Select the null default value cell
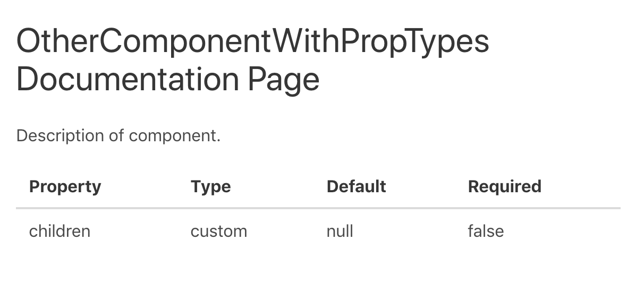Viewport: 644px width, 308px height. 340,231
